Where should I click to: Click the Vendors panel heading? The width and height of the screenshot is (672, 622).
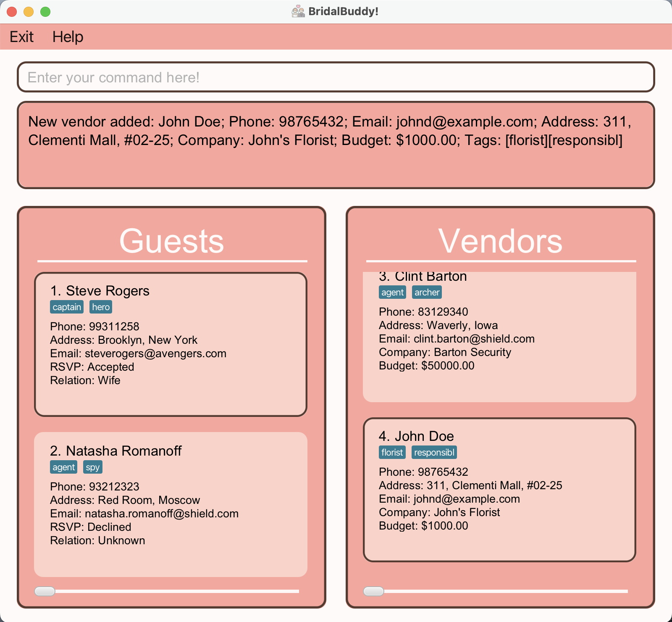500,241
